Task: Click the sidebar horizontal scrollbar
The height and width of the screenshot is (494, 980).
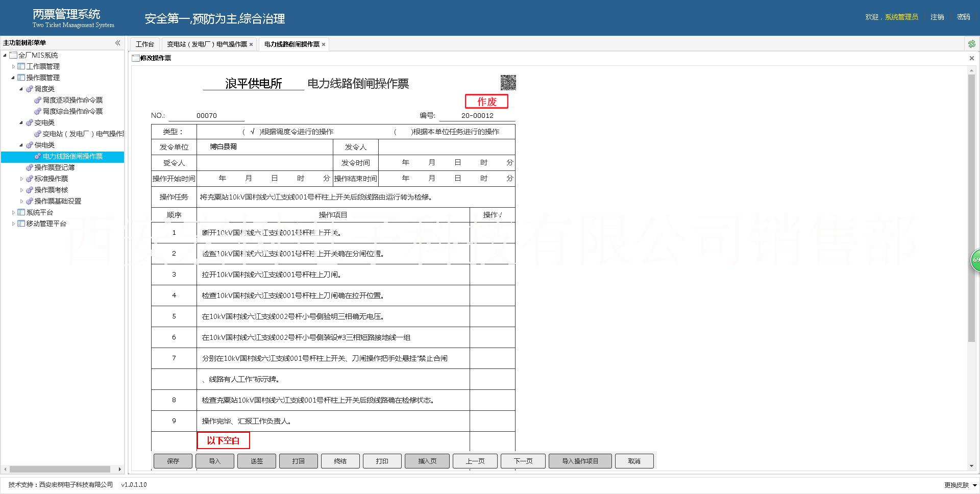Action: [x=60, y=469]
